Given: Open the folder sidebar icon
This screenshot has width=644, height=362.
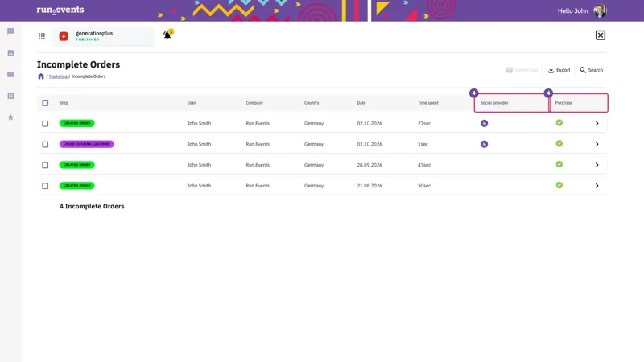Looking at the screenshot, I should click(x=10, y=74).
